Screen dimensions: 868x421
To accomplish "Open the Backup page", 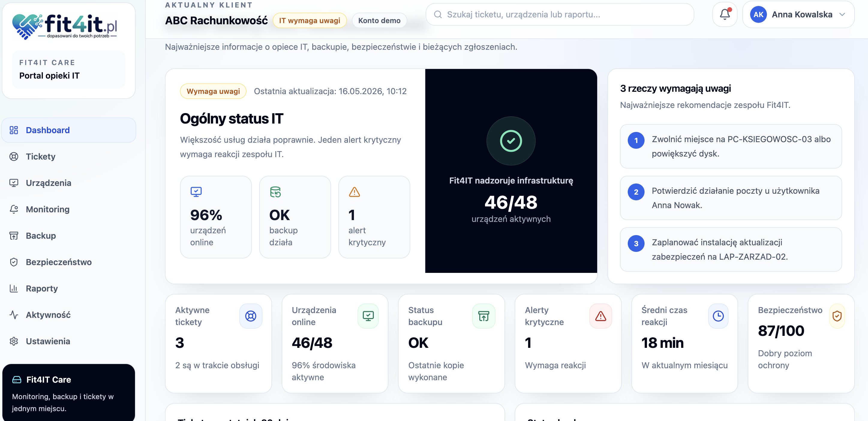I will pyautogui.click(x=69, y=236).
